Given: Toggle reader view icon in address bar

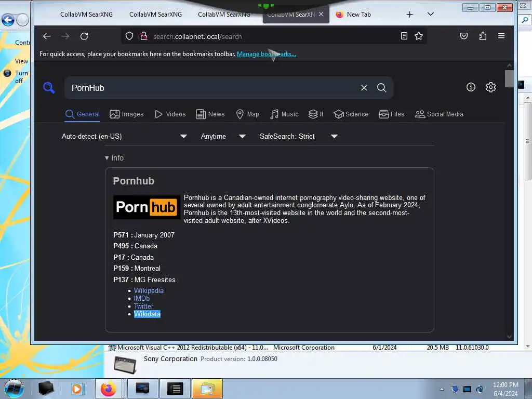Looking at the screenshot, I should 404,36.
